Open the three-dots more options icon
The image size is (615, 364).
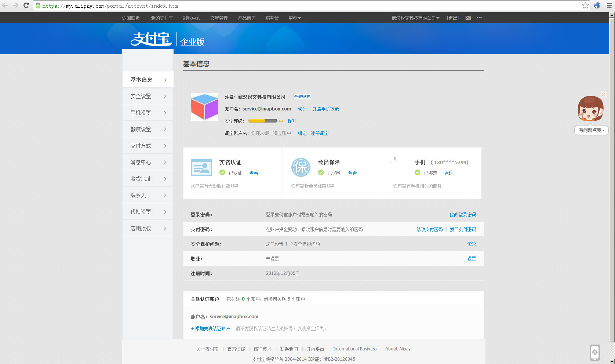[x=479, y=18]
